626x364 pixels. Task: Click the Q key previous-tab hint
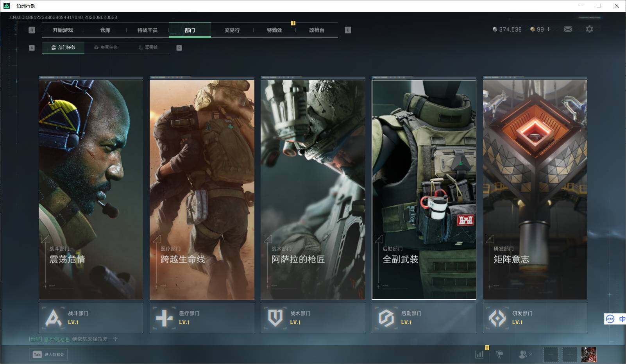(x=32, y=30)
